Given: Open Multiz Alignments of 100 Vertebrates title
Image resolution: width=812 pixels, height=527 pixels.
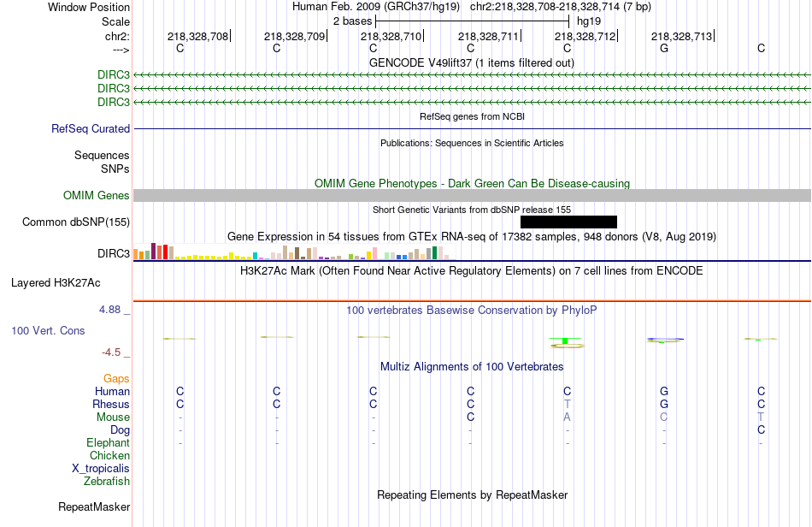Looking at the screenshot, I should (x=472, y=367).
